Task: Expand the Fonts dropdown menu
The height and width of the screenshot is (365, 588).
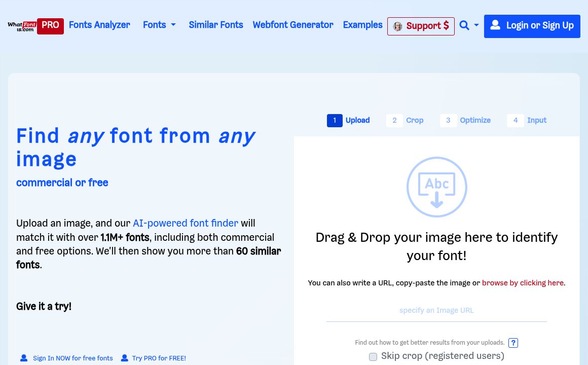Action: [159, 25]
